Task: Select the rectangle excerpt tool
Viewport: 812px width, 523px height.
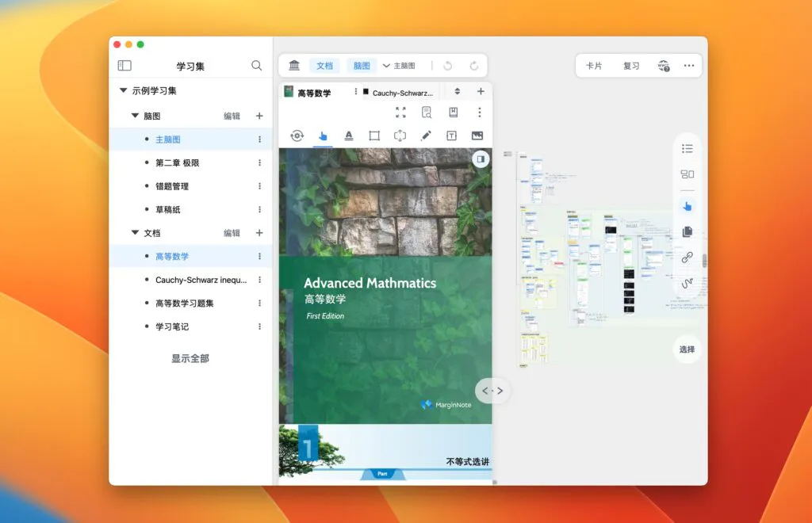Action: click(374, 136)
